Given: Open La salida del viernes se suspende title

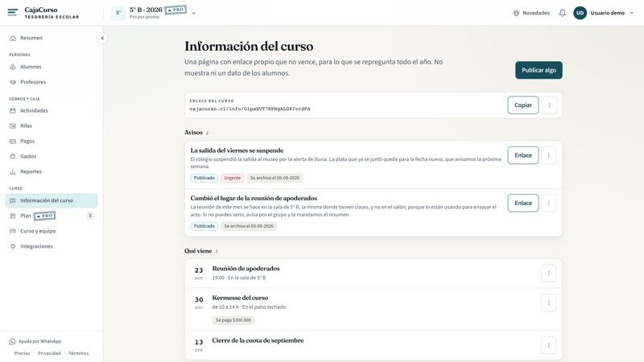Looking at the screenshot, I should (237, 150).
